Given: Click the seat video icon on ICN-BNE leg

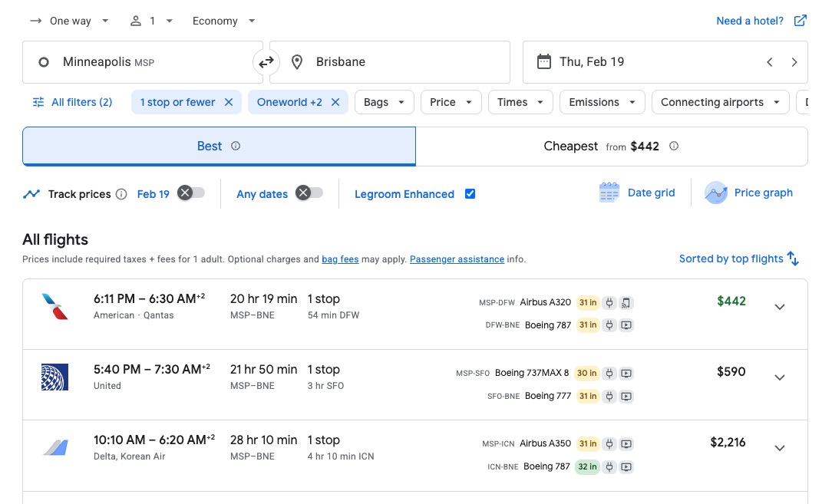Looking at the screenshot, I should point(626,466).
